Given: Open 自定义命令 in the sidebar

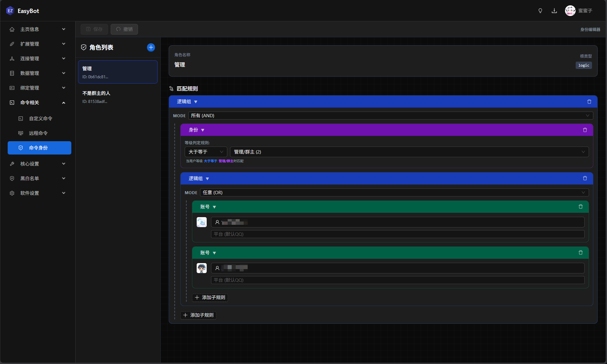Looking at the screenshot, I should [x=40, y=119].
